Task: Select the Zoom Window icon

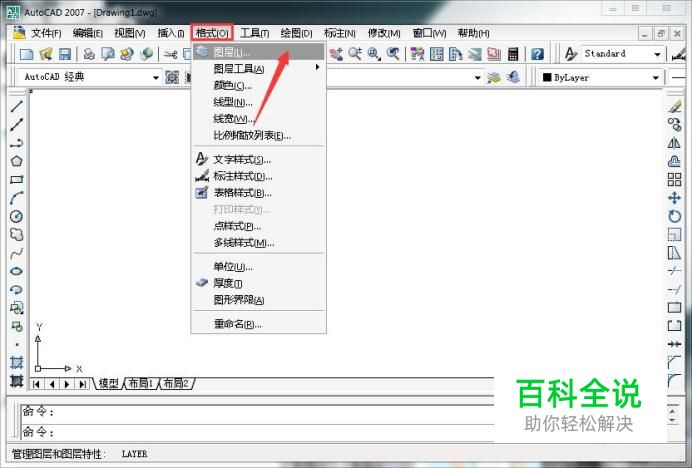Action: point(374,54)
